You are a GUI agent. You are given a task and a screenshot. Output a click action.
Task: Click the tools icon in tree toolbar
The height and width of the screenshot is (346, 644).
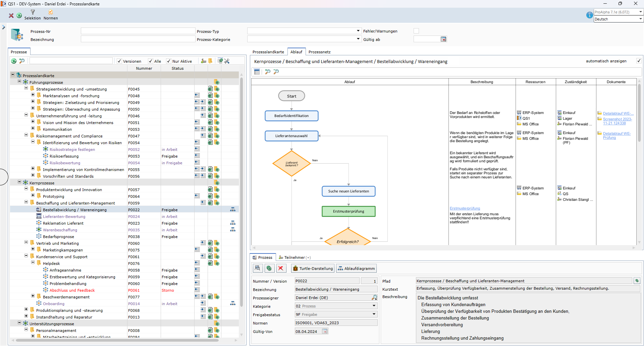coord(227,61)
